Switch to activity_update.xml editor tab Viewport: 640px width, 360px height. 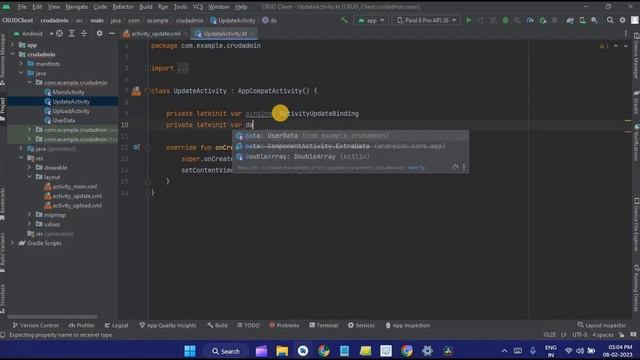[x=152, y=33]
